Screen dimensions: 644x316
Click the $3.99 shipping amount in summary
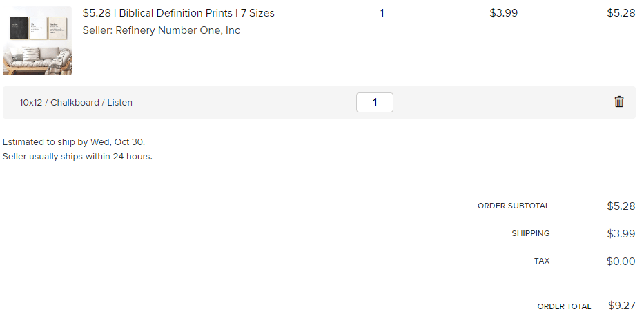[621, 233]
